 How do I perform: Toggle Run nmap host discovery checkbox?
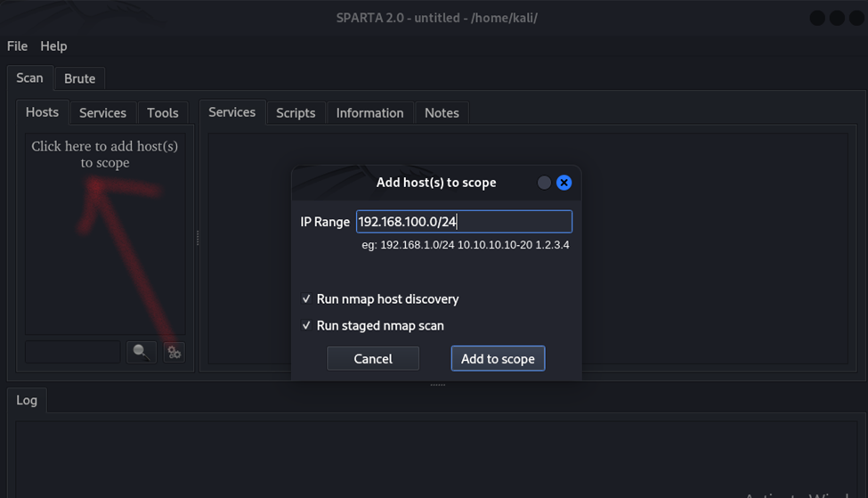tap(306, 298)
